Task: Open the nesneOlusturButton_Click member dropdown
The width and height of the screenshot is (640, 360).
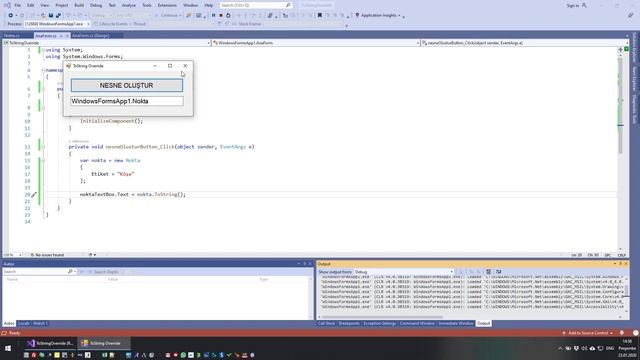Action: click(x=524, y=42)
